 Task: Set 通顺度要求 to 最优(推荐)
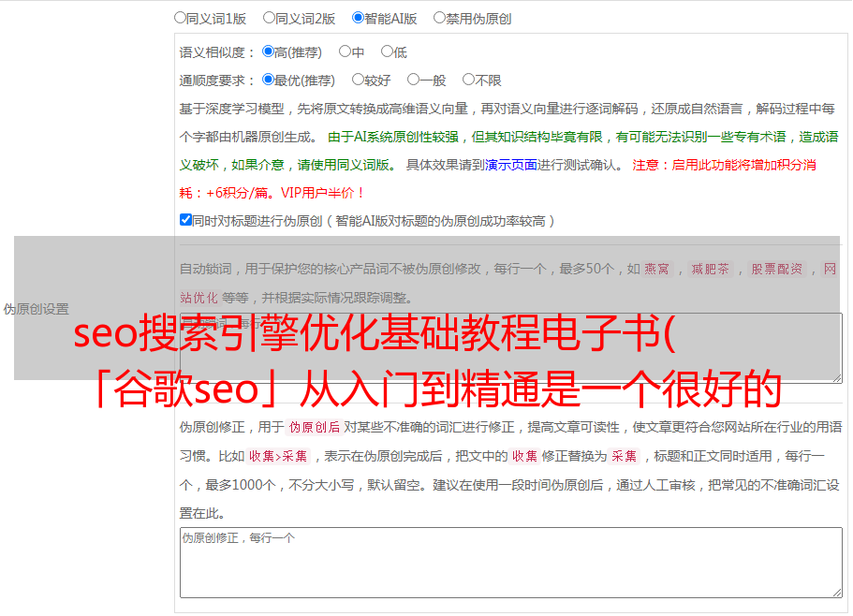click(268, 80)
